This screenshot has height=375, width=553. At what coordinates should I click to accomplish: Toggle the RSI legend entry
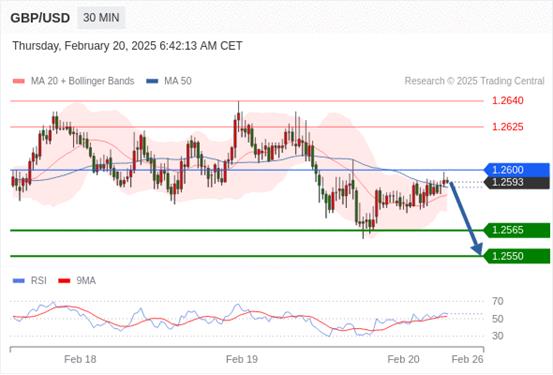click(30, 281)
